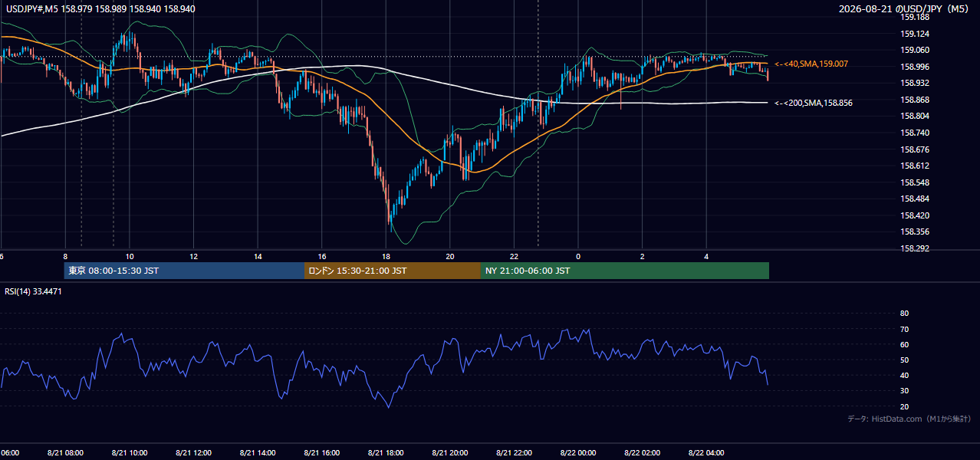980x460 pixels.
Task: Click price axis label 158.420
Action: 914,215
